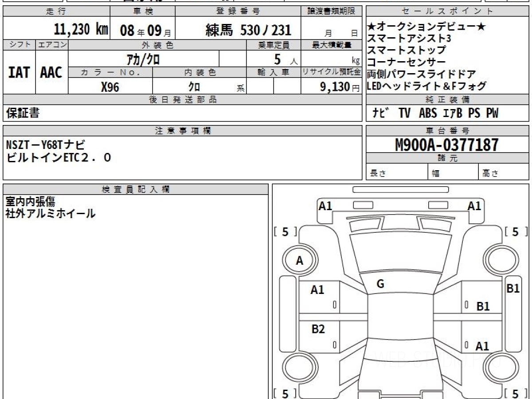Select the ABS equipment entry

click(427, 113)
